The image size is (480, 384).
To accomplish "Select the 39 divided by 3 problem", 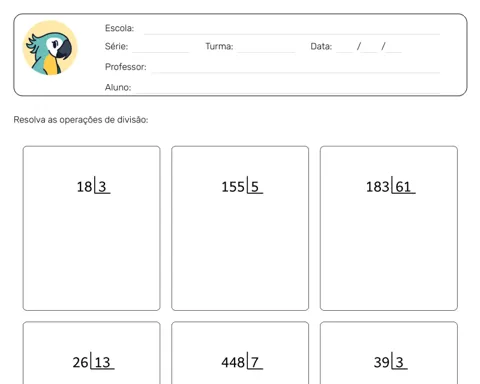I will click(x=391, y=362).
